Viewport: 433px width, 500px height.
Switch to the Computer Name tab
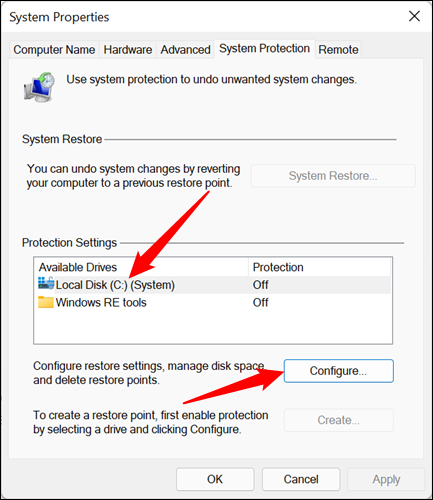[54, 50]
